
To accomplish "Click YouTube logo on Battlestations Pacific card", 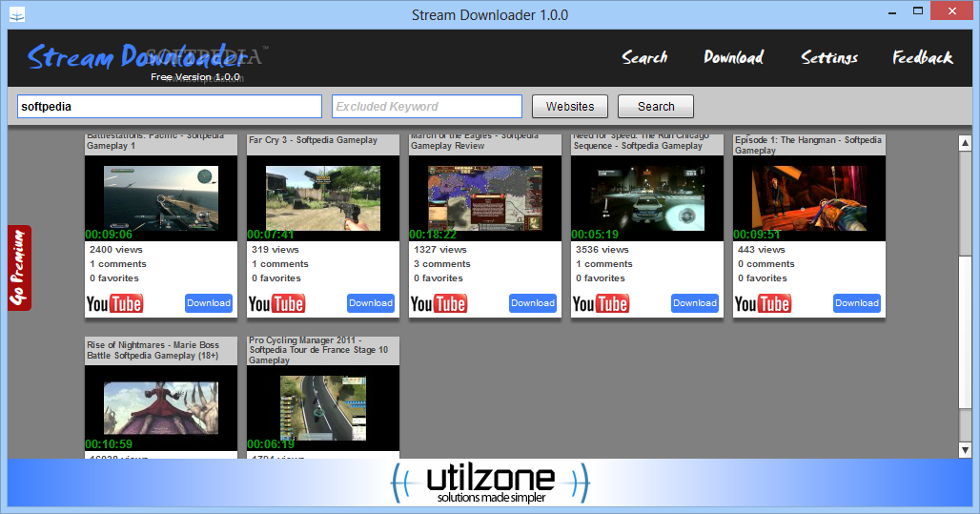I will (115, 304).
